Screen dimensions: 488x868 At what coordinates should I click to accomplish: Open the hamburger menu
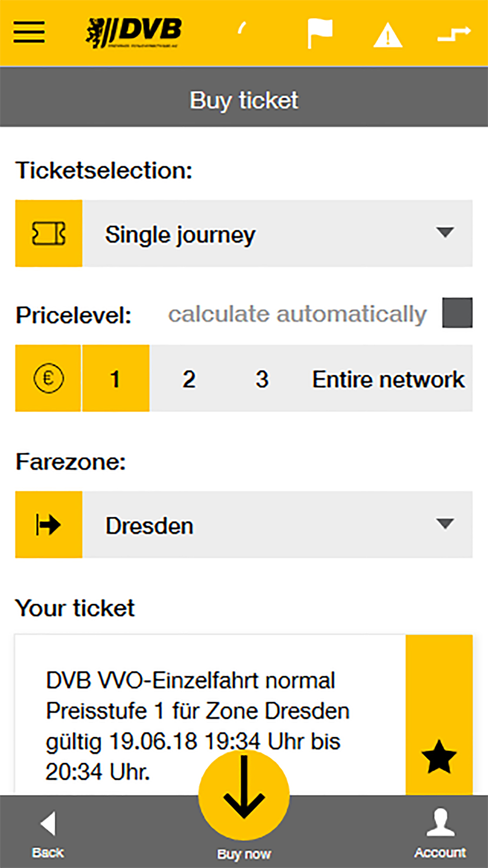pos(29,32)
